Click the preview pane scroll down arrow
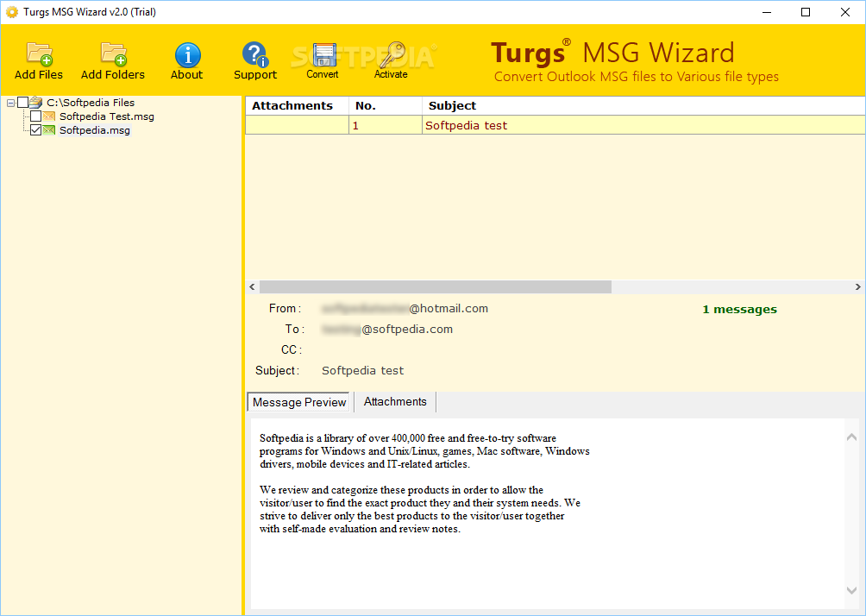866x616 pixels. (x=851, y=590)
